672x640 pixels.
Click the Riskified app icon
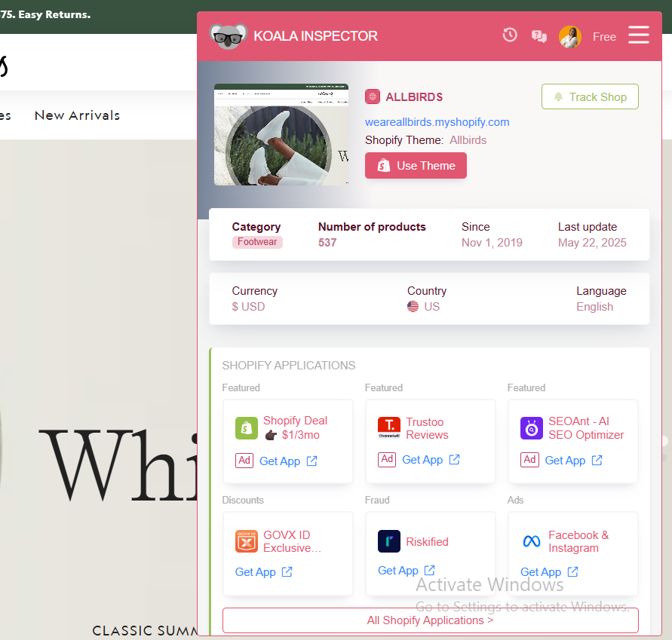click(x=388, y=541)
